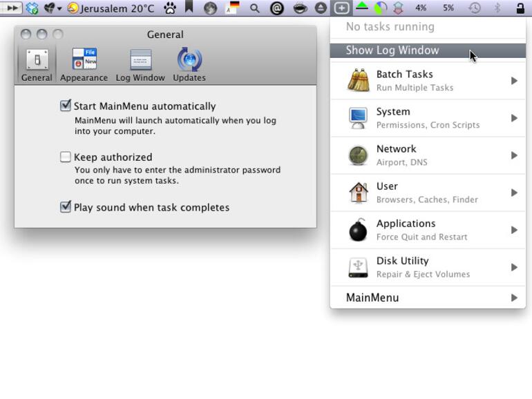Open Spotlight magnifying glass search
This screenshot has height=399, width=532.
[x=254, y=8]
